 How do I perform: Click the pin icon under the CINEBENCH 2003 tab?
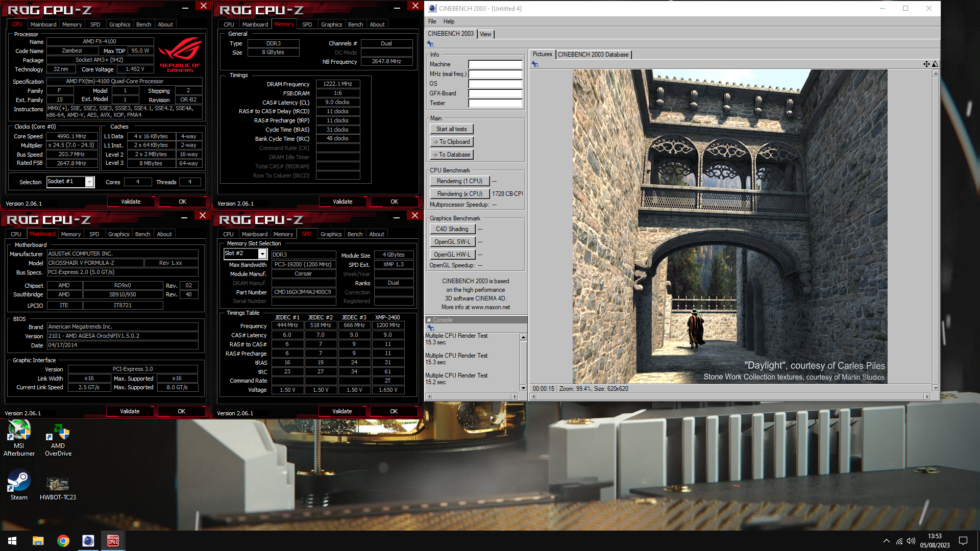point(430,44)
